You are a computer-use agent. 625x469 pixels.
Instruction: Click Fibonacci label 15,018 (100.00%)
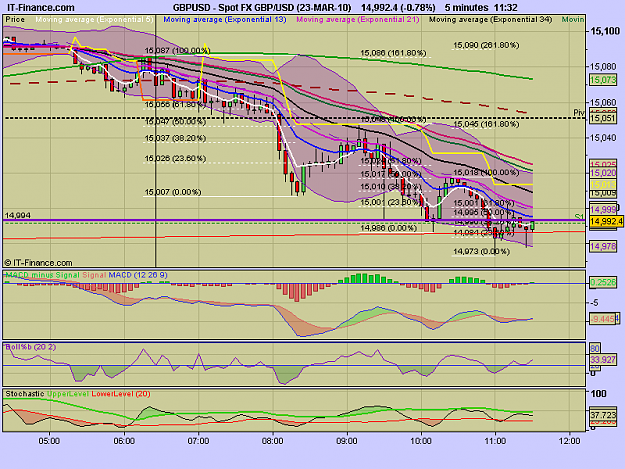pos(486,173)
